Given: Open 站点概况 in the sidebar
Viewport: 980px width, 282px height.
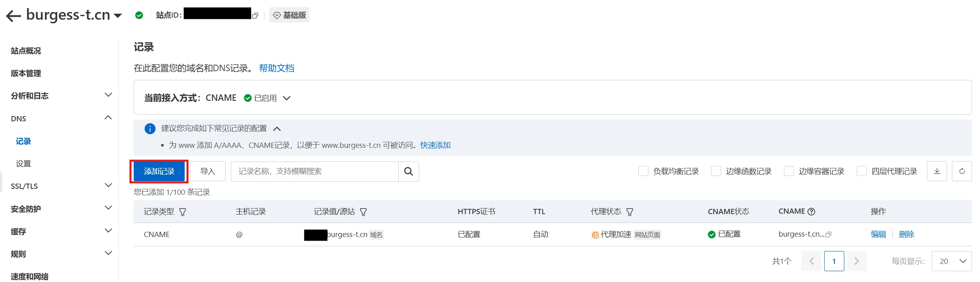Looking at the screenshot, I should pos(26,51).
